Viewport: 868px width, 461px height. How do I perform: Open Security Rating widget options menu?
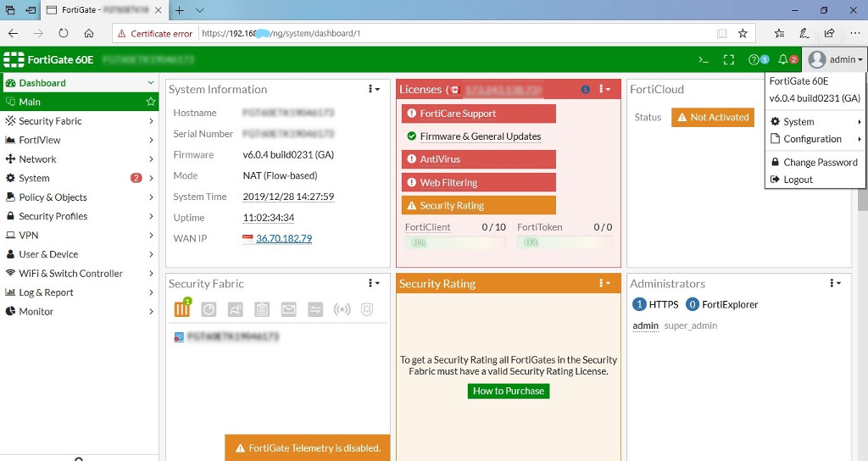(x=604, y=283)
